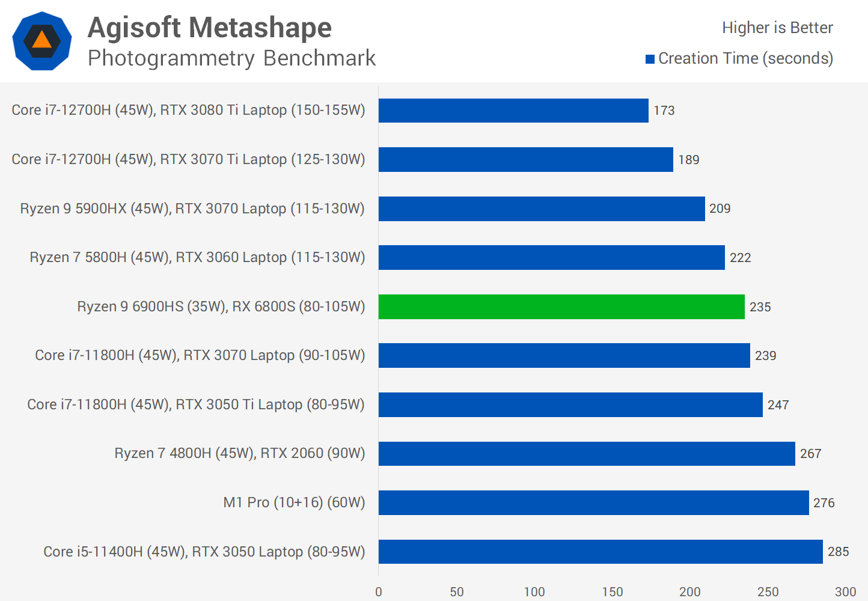The width and height of the screenshot is (868, 601).
Task: Click the Core i7-12700H RTX 3080 Ti bar
Action: coord(513,111)
